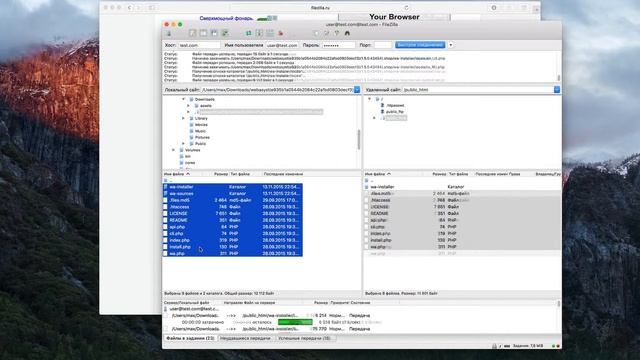Screen dimensions: 640x360
Task: Toggle message log display icon
Action: pyautogui.click(x=193, y=33)
